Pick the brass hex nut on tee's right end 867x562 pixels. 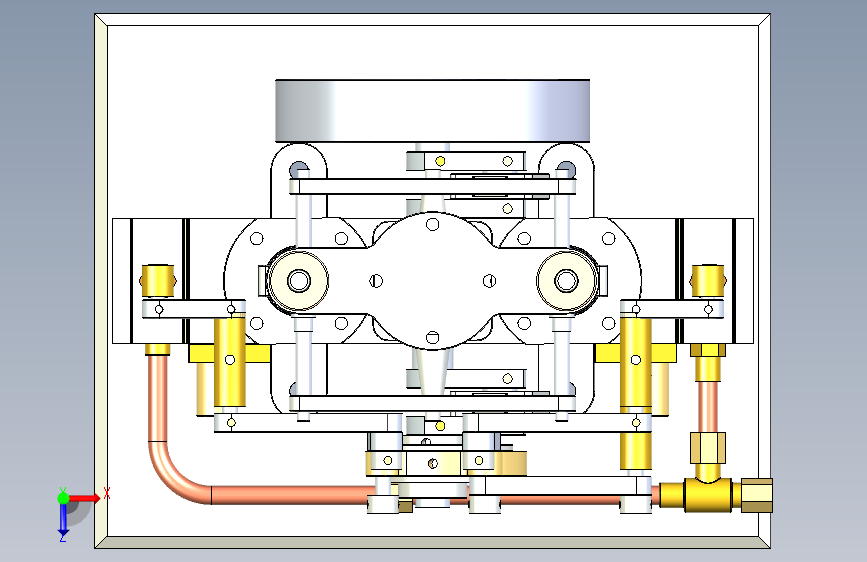click(x=756, y=496)
